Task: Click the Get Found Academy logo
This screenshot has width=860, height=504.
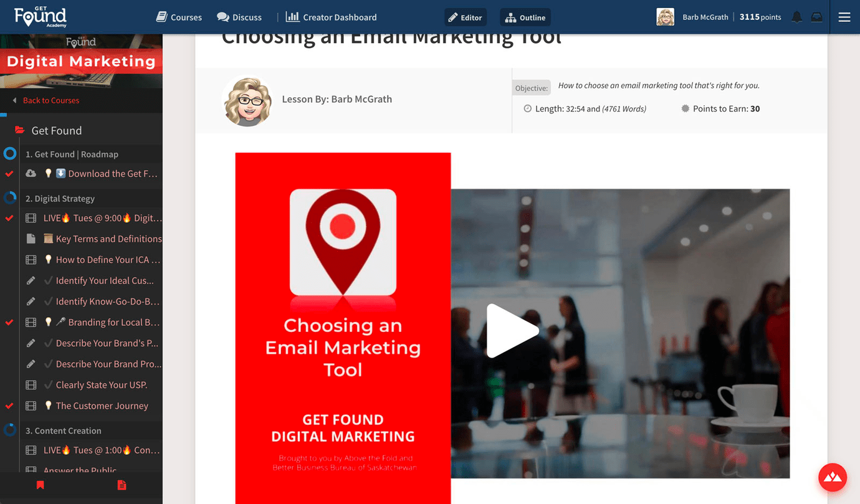Action: click(x=41, y=17)
